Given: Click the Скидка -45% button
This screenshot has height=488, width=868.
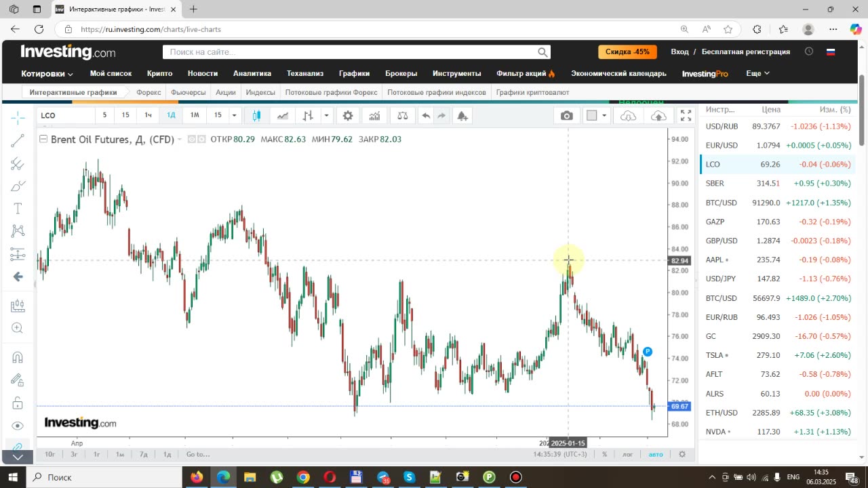Looking at the screenshot, I should click(627, 52).
